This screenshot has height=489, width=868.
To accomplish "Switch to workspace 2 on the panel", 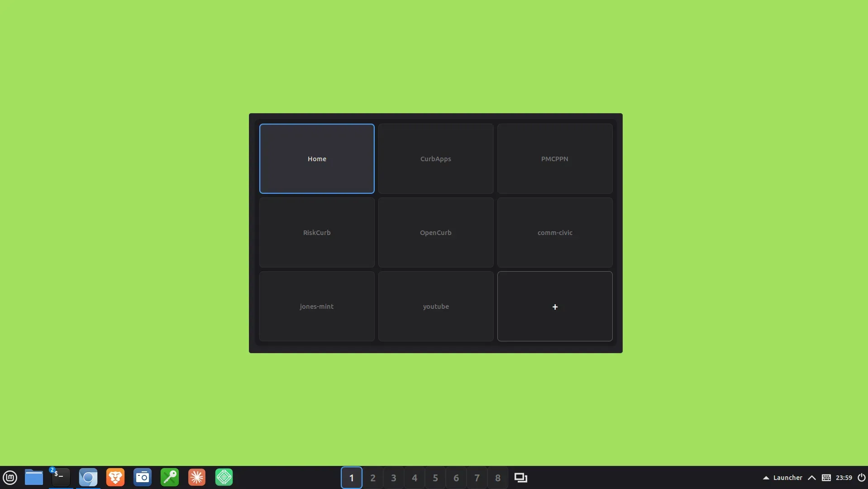I will click(373, 478).
